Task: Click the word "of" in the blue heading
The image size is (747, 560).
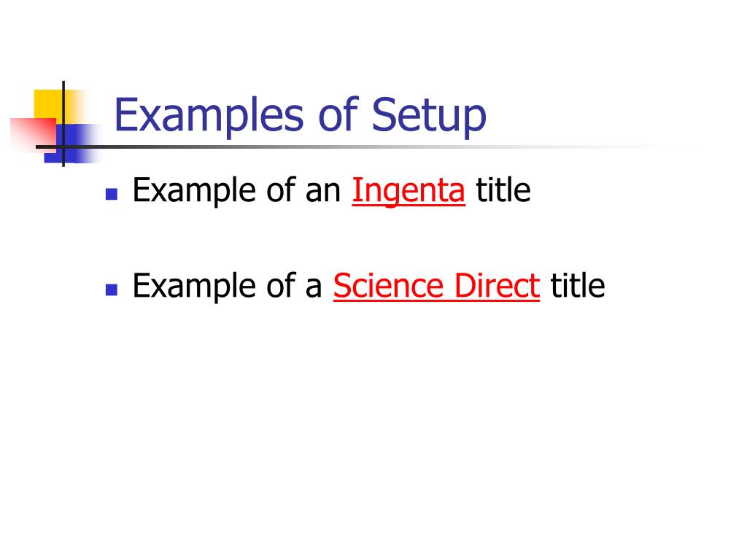Action: [x=337, y=114]
